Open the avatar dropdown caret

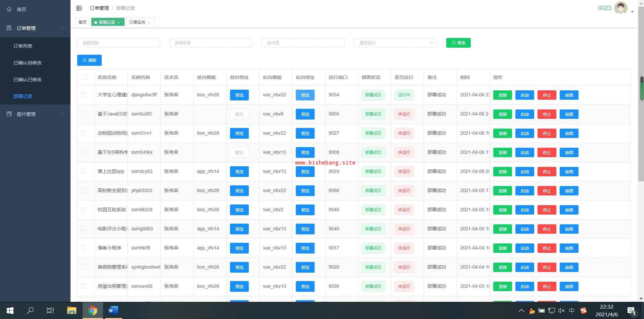pos(632,12)
